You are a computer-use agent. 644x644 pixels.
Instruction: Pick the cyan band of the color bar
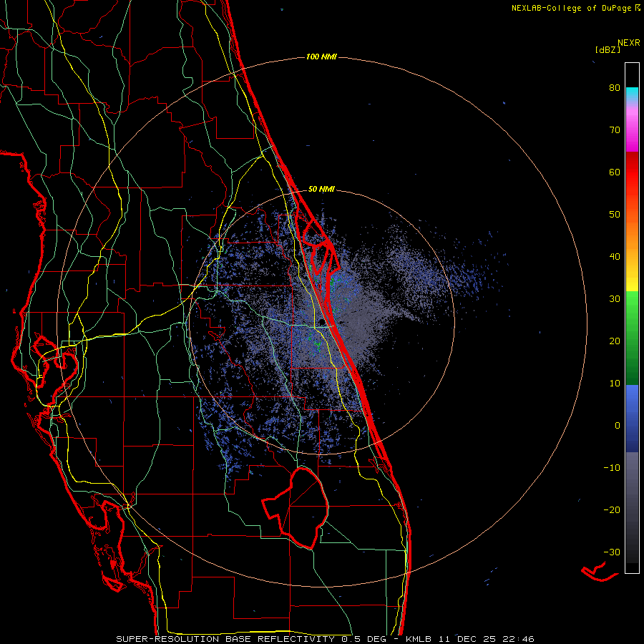(632, 93)
